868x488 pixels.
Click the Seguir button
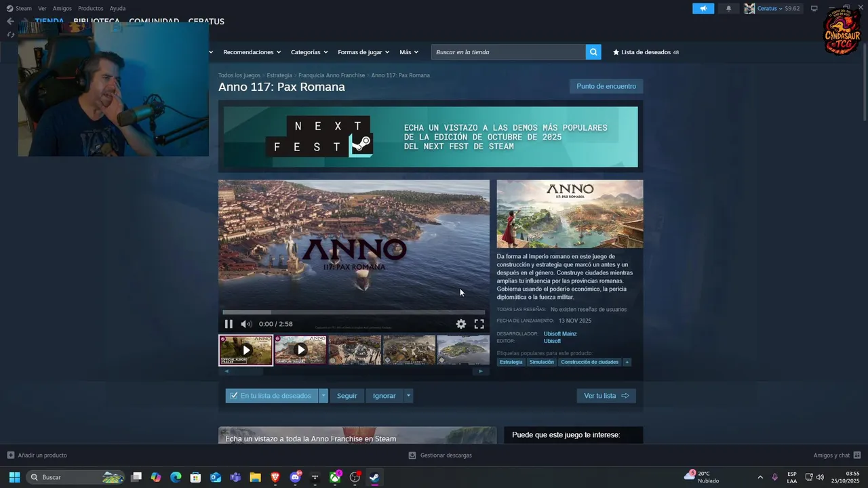347,396
